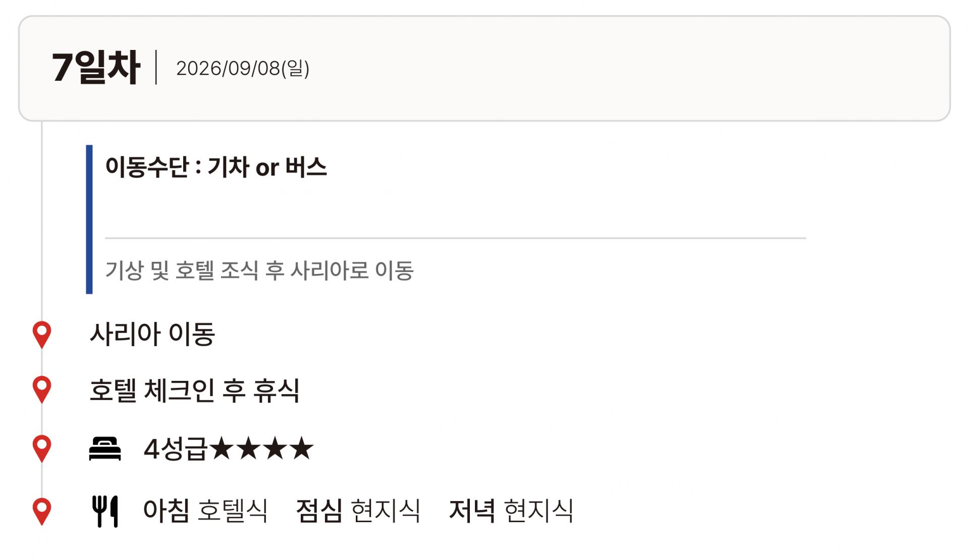Click the pin next to 호텔 체크인 후 휴식

click(42, 389)
